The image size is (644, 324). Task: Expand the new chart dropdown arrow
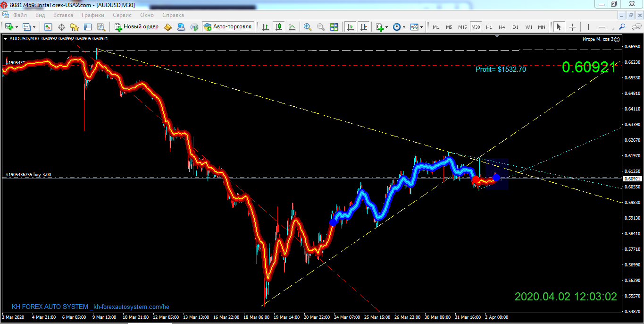(x=17, y=27)
